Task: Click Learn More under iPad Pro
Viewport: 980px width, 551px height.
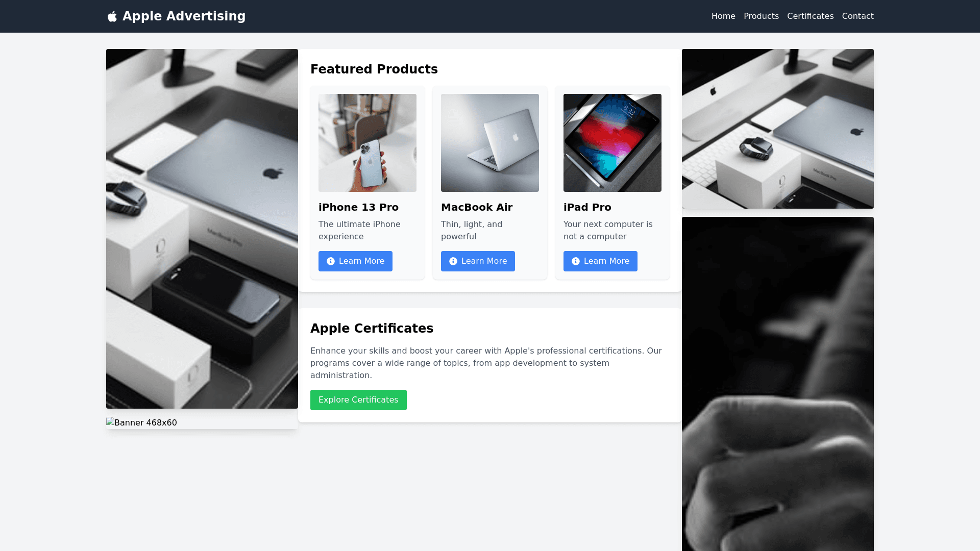Action: point(600,261)
